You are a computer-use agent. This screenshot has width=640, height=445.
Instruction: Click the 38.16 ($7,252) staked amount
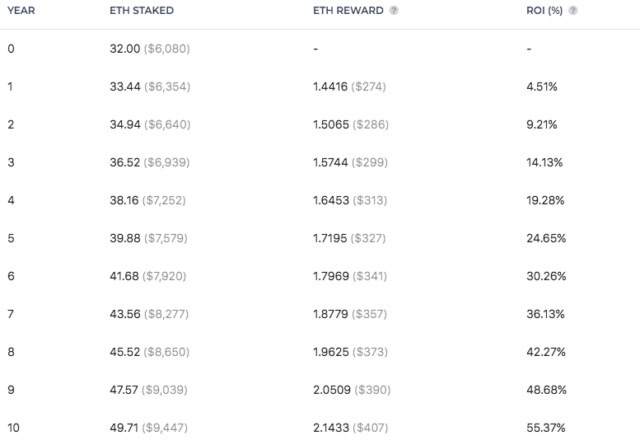coord(148,200)
